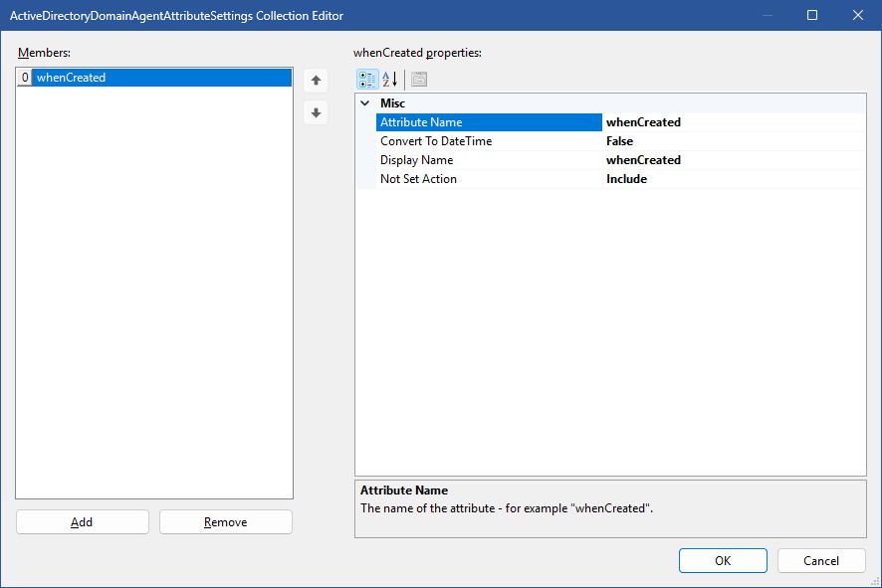Open the Property Pages icon
Image resolution: width=882 pixels, height=588 pixels.
click(419, 80)
